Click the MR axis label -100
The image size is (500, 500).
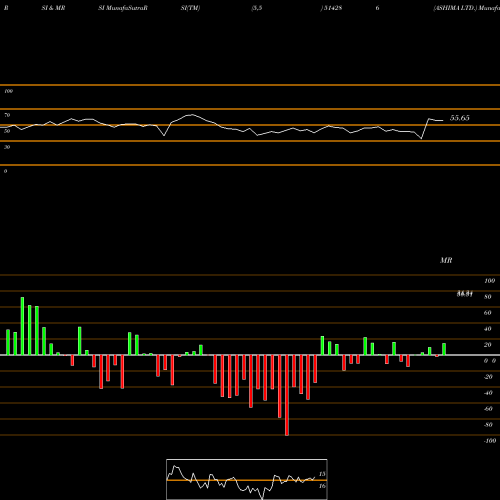point(490,441)
